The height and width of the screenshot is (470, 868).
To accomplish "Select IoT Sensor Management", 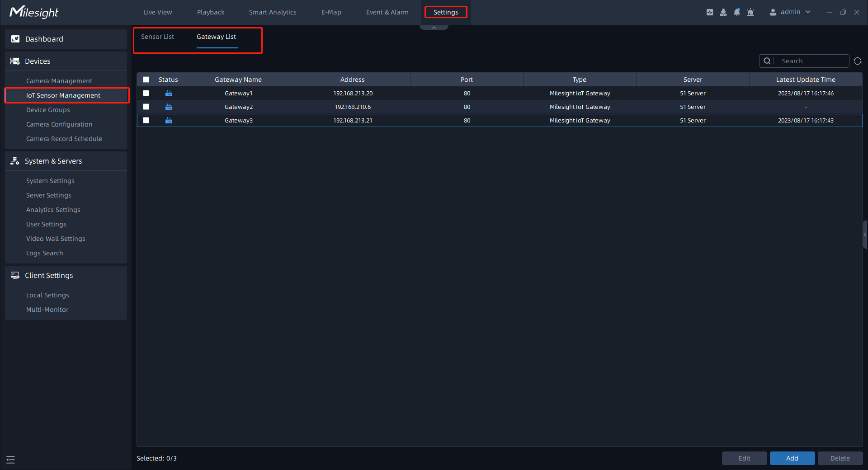I will tap(67, 95).
